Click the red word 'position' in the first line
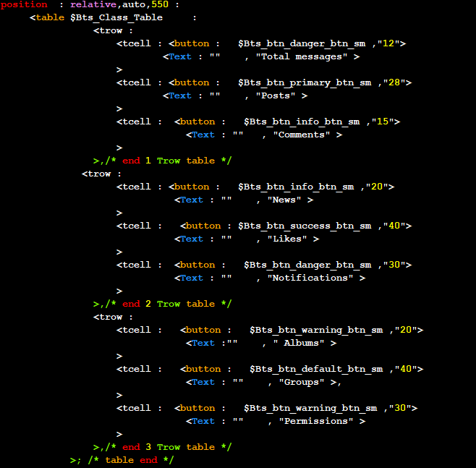Viewport: 476px width, 468px height. (x=24, y=4)
